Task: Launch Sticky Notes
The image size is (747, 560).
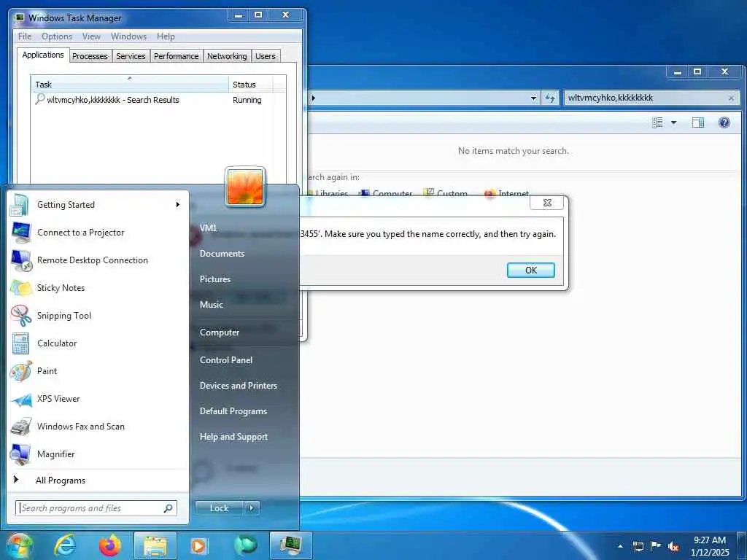Action: (x=98, y=287)
